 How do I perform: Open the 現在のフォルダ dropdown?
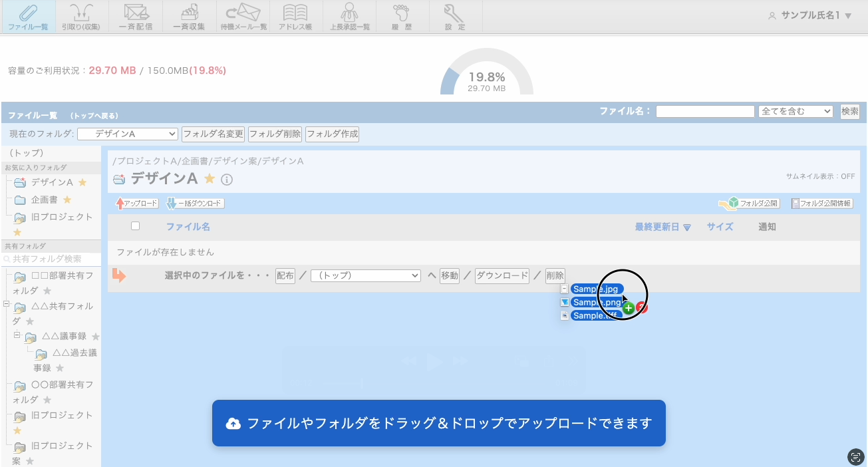[128, 134]
